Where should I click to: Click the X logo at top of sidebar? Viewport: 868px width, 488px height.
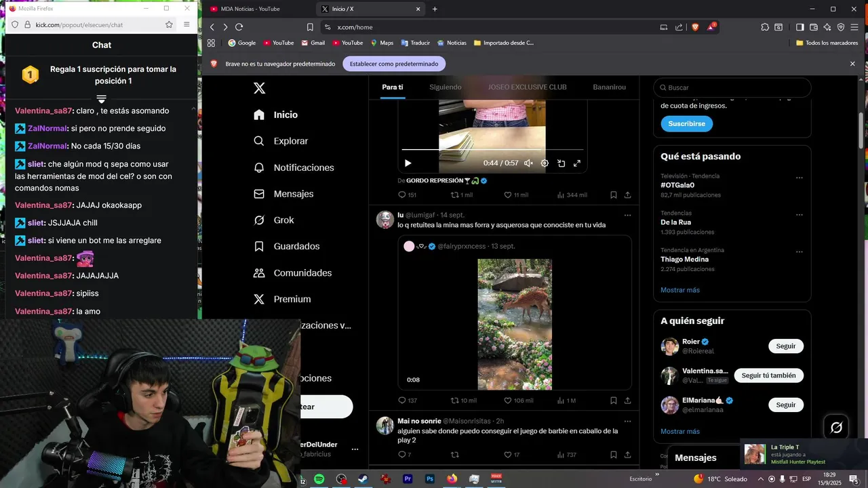[259, 88]
